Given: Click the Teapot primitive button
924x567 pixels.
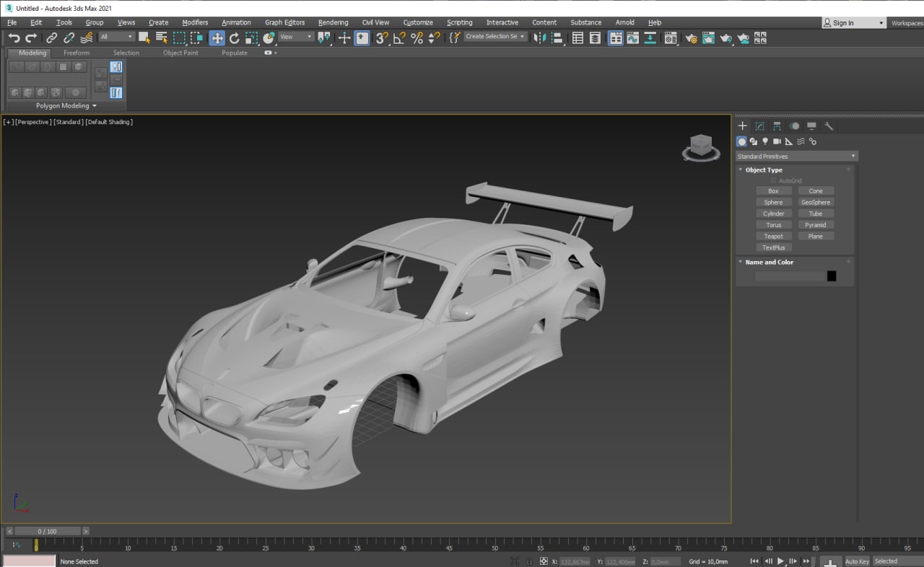Looking at the screenshot, I should click(773, 236).
